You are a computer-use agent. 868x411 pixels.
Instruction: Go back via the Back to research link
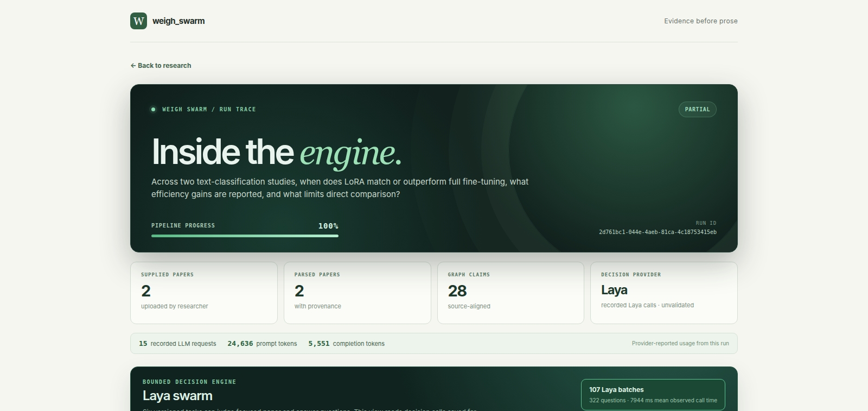click(x=161, y=66)
